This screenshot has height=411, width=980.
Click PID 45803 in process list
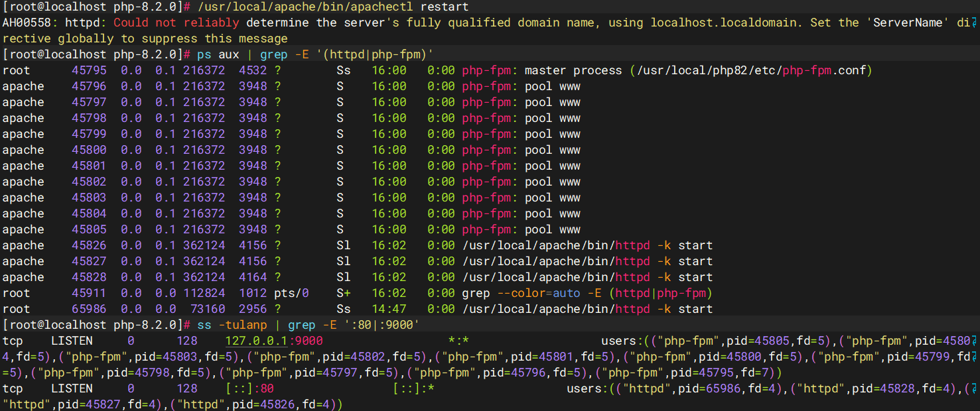click(89, 198)
